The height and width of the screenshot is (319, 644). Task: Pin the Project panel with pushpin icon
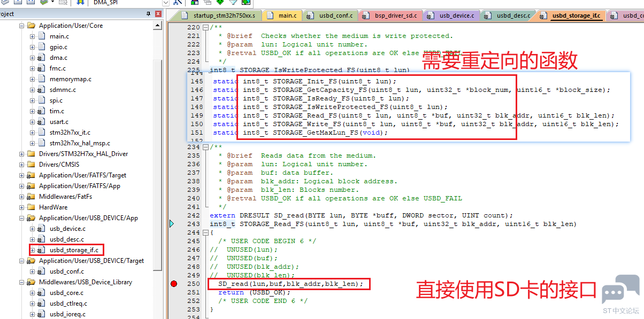(148, 13)
